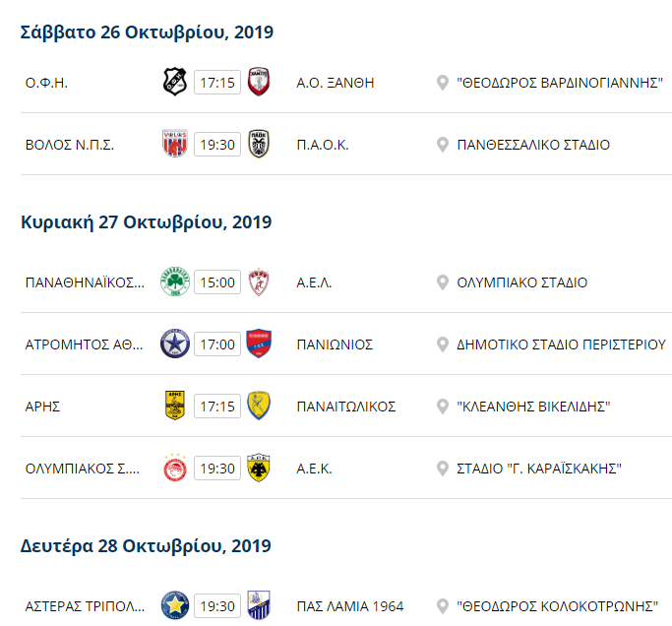Screen dimensions: 672x626
Task: Click the ΠΑΝΑΙΤΩΛΙΚΟΣ team name
Action: click(346, 407)
